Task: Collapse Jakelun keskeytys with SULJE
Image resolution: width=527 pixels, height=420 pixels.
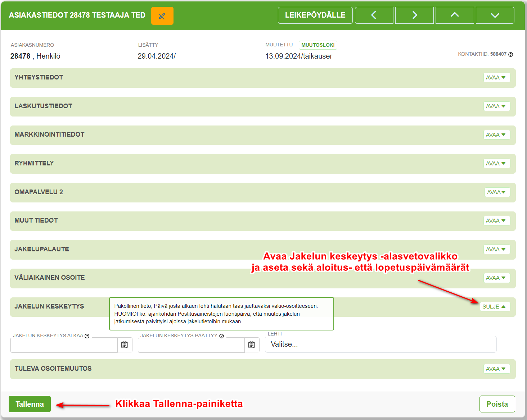Action: (x=495, y=307)
